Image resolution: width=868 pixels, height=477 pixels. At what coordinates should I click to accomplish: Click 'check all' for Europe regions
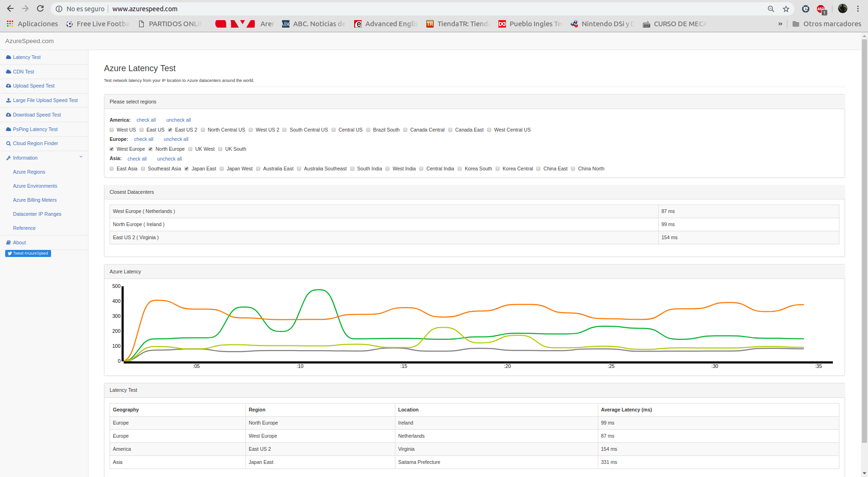[x=143, y=139]
